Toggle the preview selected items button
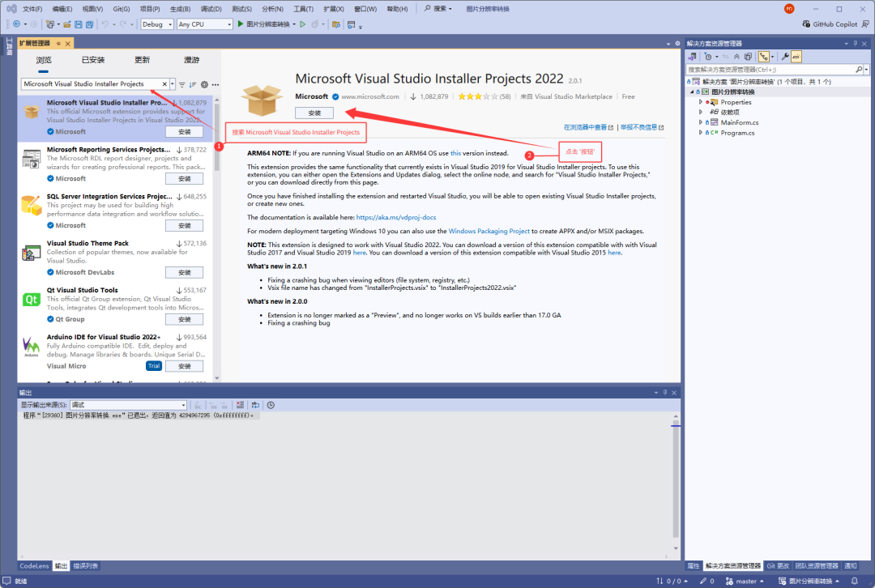This screenshot has width=875, height=588. pyautogui.click(x=796, y=57)
